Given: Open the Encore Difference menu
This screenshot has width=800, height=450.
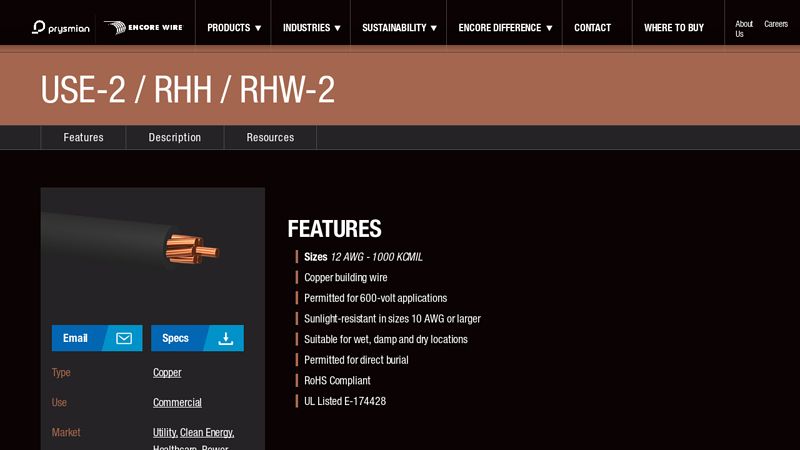Looking at the screenshot, I should [x=499, y=28].
